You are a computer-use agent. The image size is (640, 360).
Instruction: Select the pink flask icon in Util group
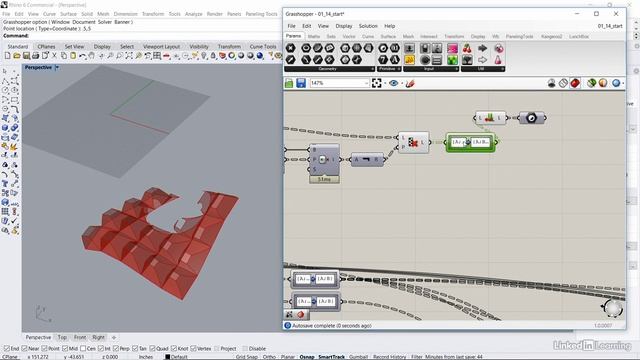pos(498,60)
